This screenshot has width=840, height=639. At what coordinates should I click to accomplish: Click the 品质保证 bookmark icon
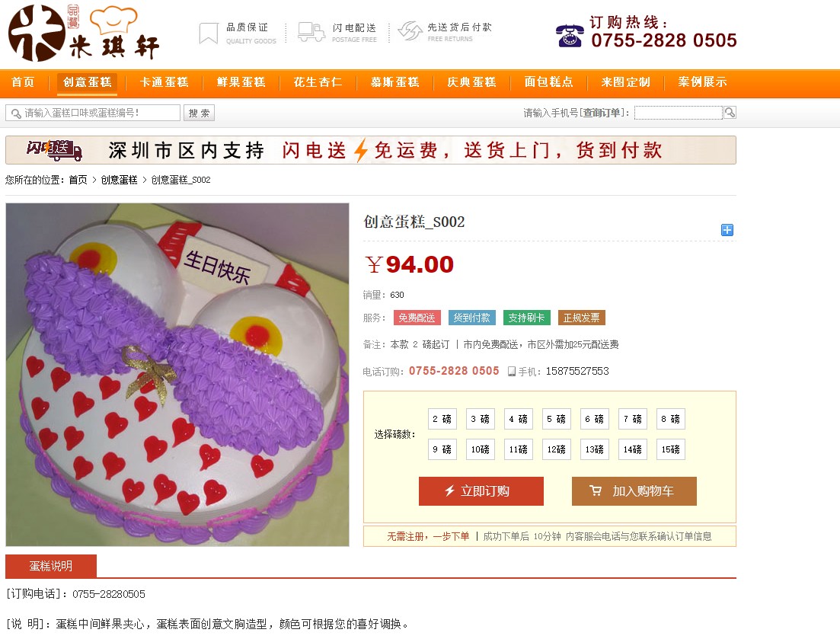209,34
